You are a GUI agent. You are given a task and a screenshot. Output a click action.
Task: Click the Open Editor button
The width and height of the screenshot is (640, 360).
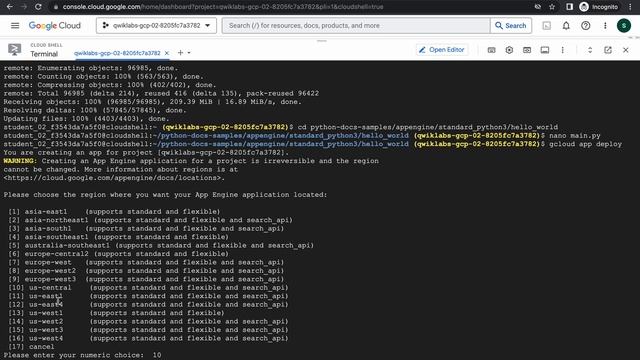pos(442,50)
